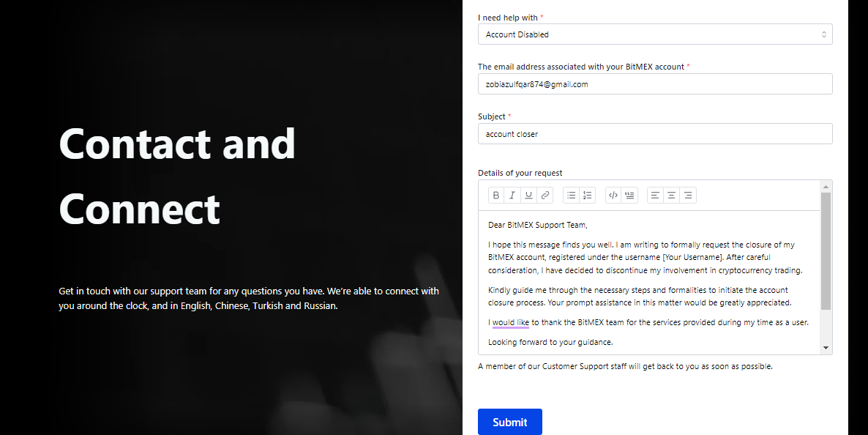Click the 'Subject' field label

(492, 116)
